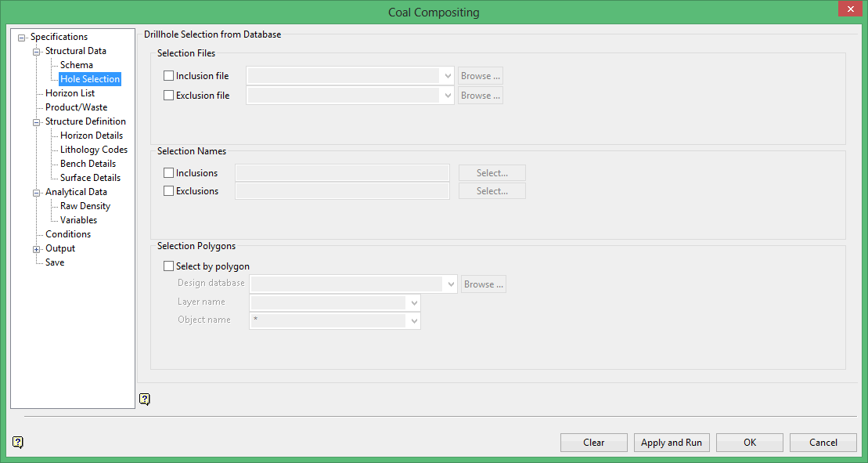Image resolution: width=868 pixels, height=463 pixels.
Task: Collapse the Structural Data tree node
Action: pyautogui.click(x=37, y=52)
